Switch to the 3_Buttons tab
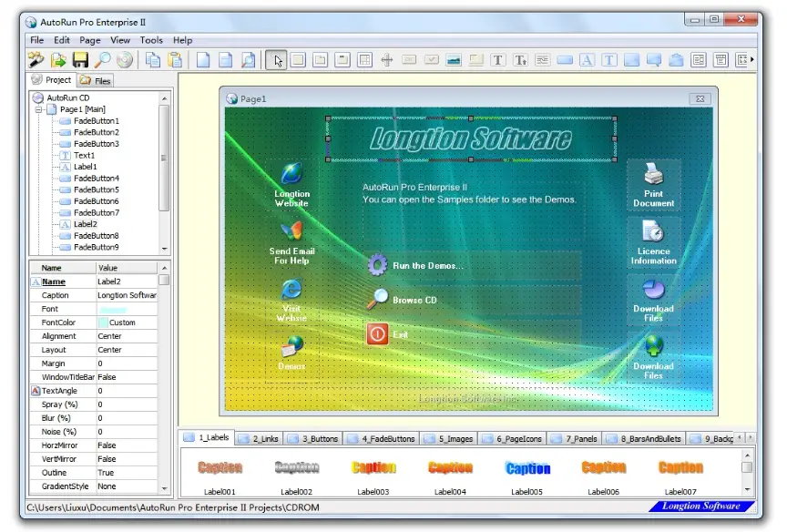Viewport: 787px width, 532px height. [x=314, y=439]
